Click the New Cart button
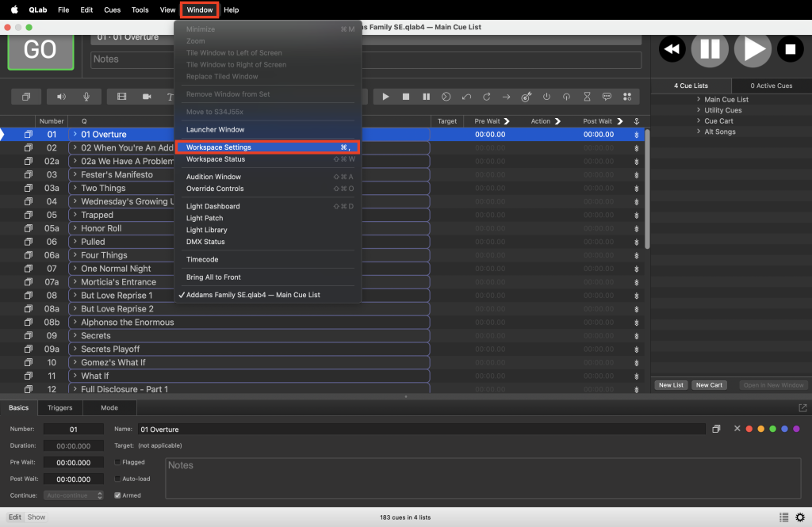Image resolution: width=812 pixels, height=527 pixels. click(x=709, y=385)
